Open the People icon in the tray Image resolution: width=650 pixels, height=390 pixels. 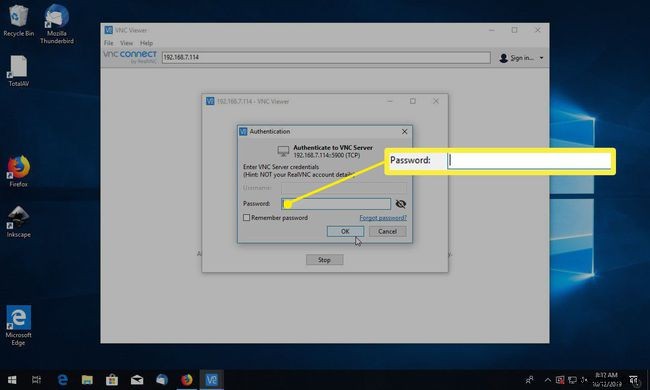pyautogui.click(x=529, y=380)
